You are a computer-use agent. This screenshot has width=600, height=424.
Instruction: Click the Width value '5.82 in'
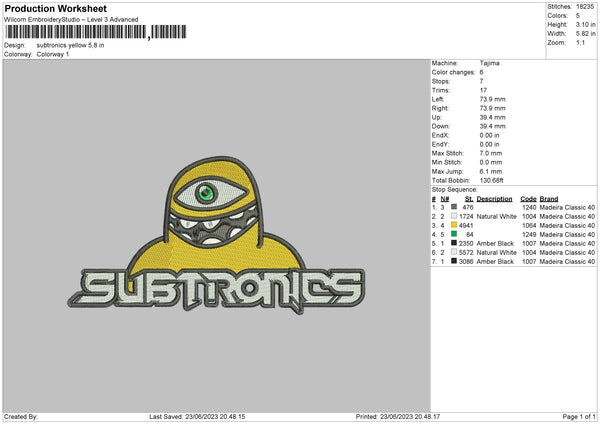tap(585, 34)
